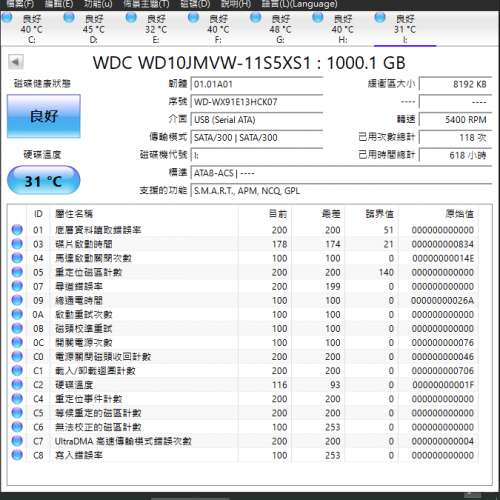Switch to drive G: tab
This screenshot has height=500, width=500.
280,28
